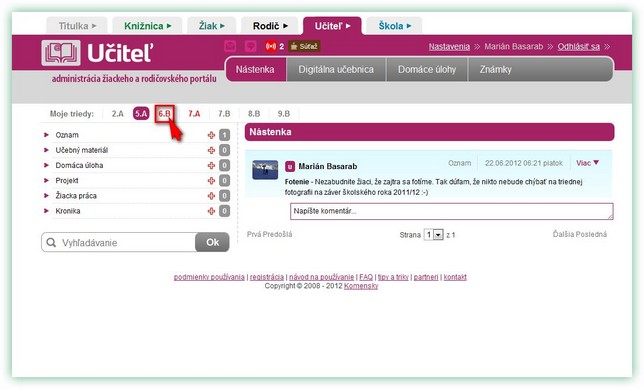This screenshot has height=389, width=644.
Task: Click the Žiacka práca count badge
Action: pos(224,196)
